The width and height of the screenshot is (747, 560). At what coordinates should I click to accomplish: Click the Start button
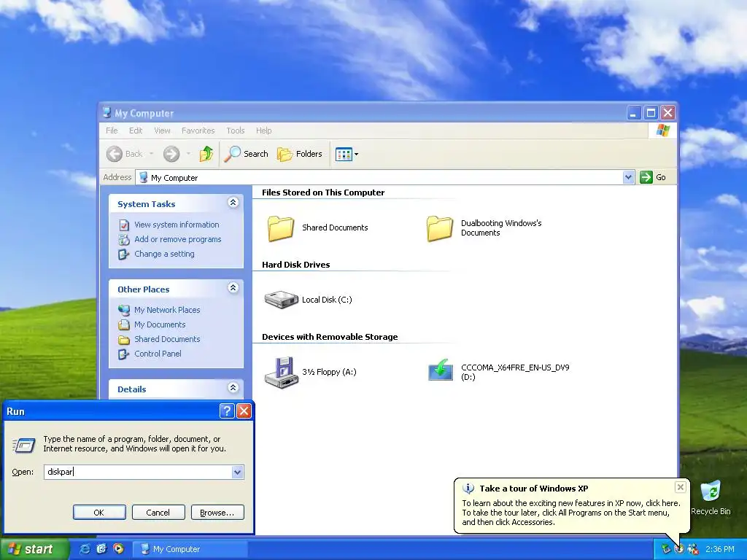[x=34, y=549]
